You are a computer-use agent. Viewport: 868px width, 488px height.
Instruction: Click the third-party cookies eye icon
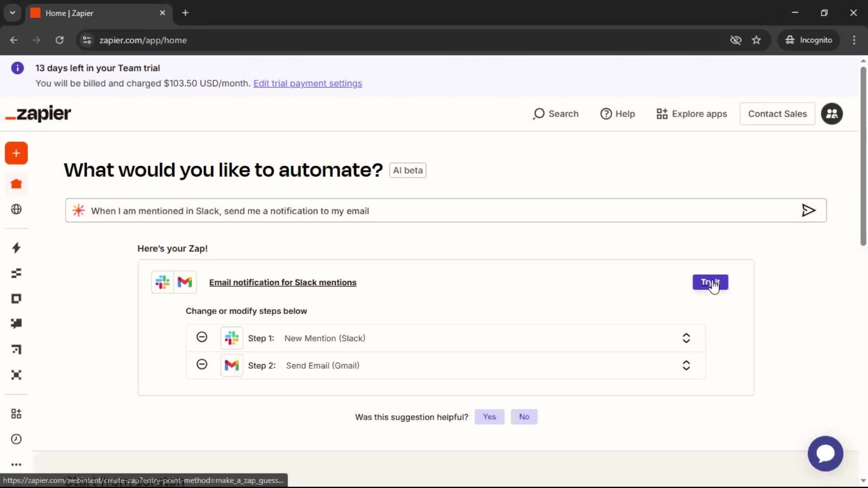click(x=736, y=40)
